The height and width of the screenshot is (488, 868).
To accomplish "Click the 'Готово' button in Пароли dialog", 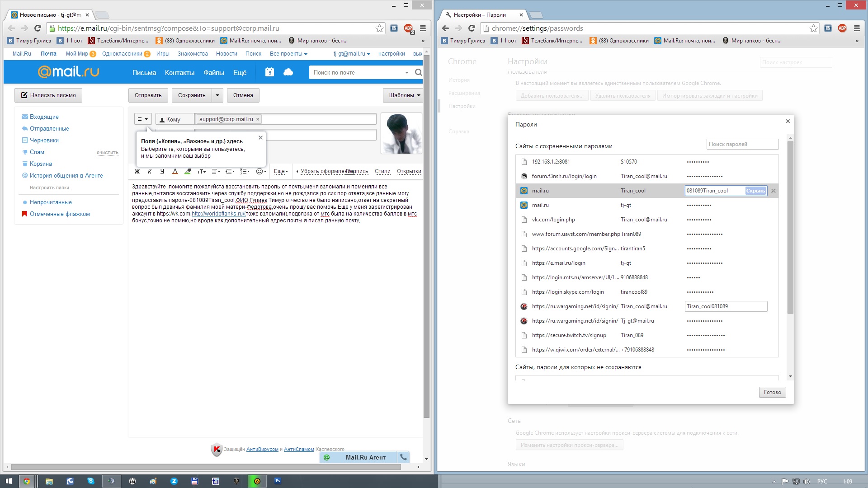I will pyautogui.click(x=773, y=392).
